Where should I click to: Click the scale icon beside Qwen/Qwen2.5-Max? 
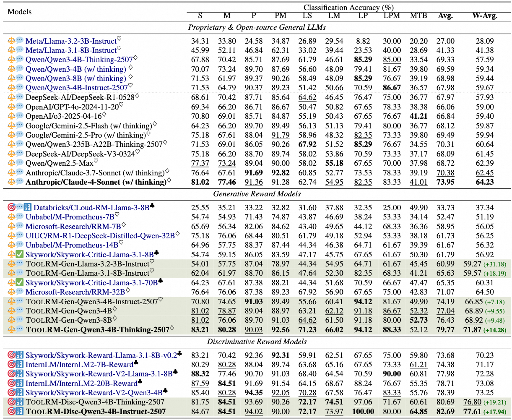(x=11, y=163)
